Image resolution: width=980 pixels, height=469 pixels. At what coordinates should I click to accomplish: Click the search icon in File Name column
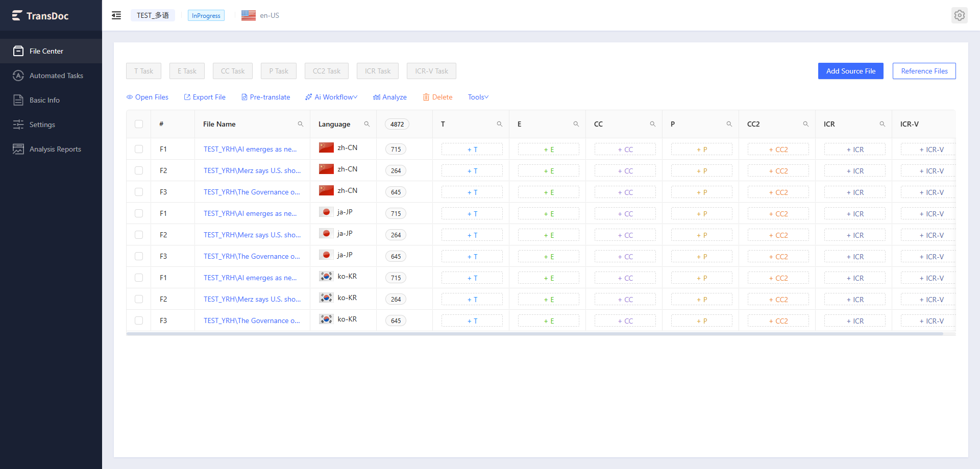(301, 124)
